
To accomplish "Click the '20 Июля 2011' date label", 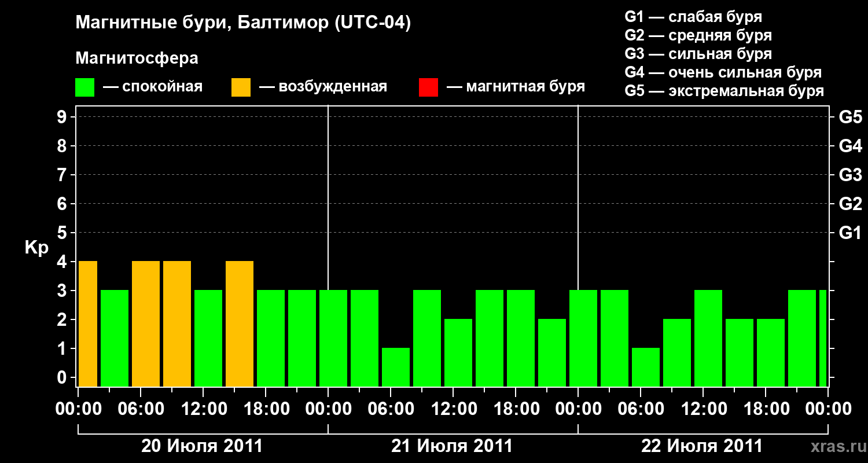I will (x=202, y=446).
